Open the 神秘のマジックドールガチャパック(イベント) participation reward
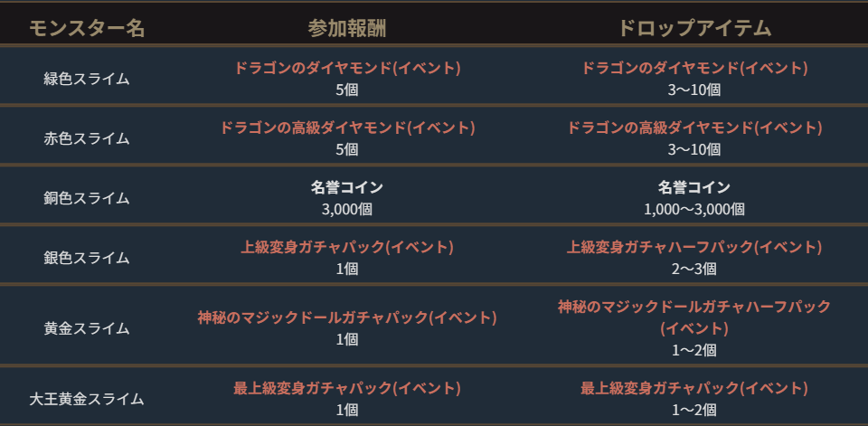 tap(347, 317)
